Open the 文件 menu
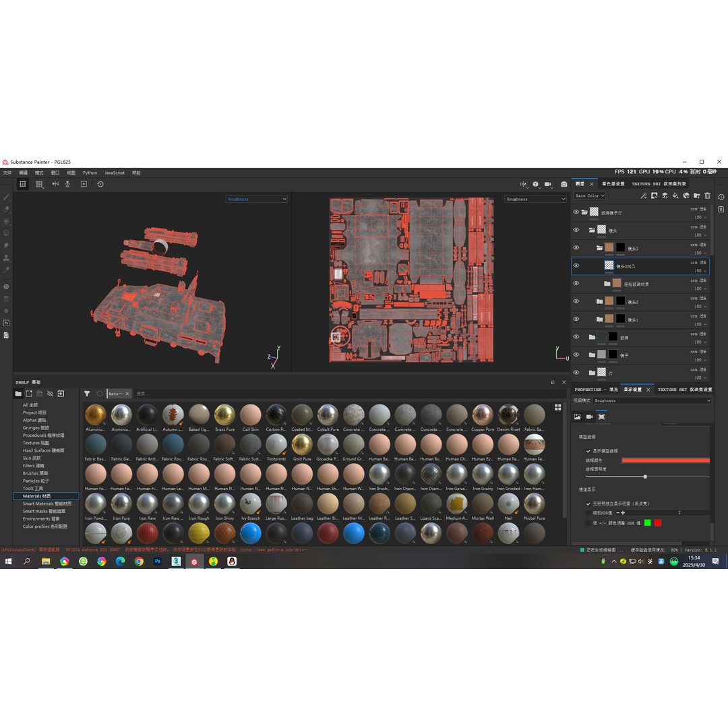 [7, 173]
